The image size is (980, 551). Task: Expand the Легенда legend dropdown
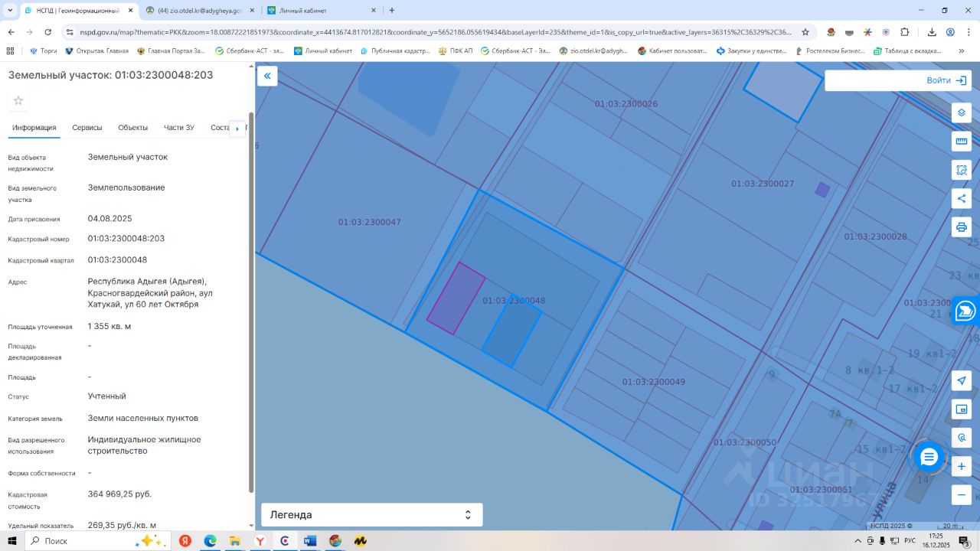(x=372, y=515)
